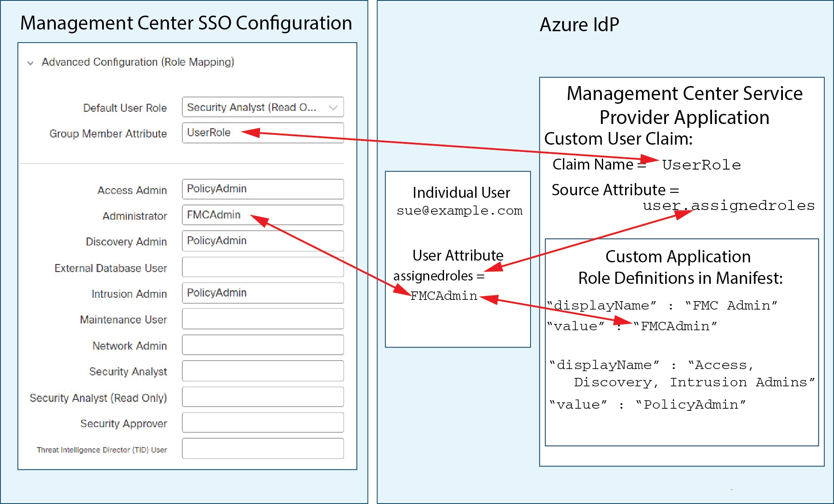Image resolution: width=834 pixels, height=504 pixels.
Task: Select the Discovery Admin input field
Action: point(263,241)
